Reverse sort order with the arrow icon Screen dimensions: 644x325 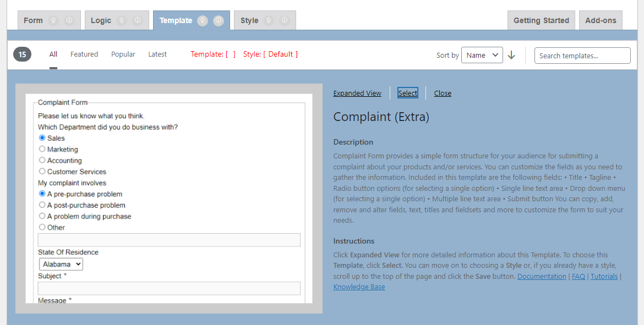point(511,55)
